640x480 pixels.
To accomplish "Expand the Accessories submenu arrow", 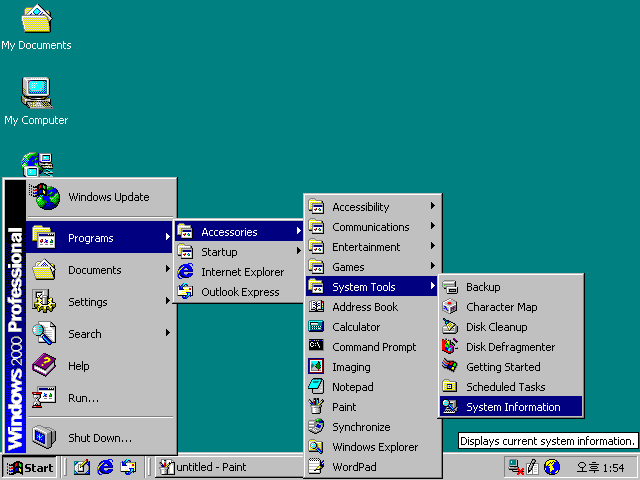I will pos(298,231).
